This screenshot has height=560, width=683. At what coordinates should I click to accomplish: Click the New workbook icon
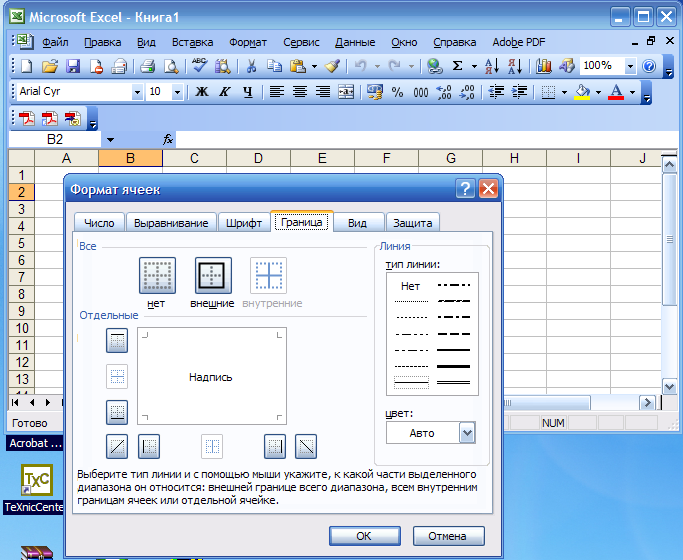27,66
